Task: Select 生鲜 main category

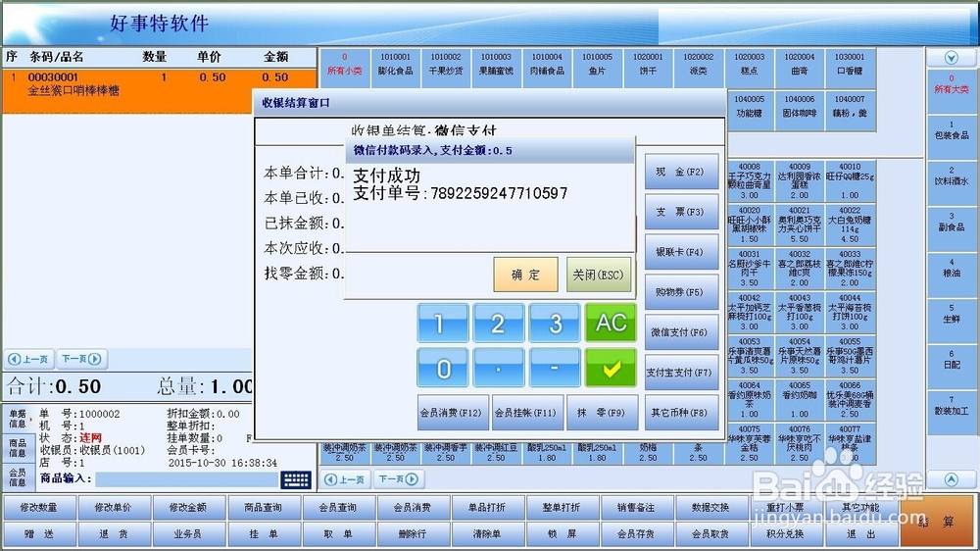Action: click(952, 321)
